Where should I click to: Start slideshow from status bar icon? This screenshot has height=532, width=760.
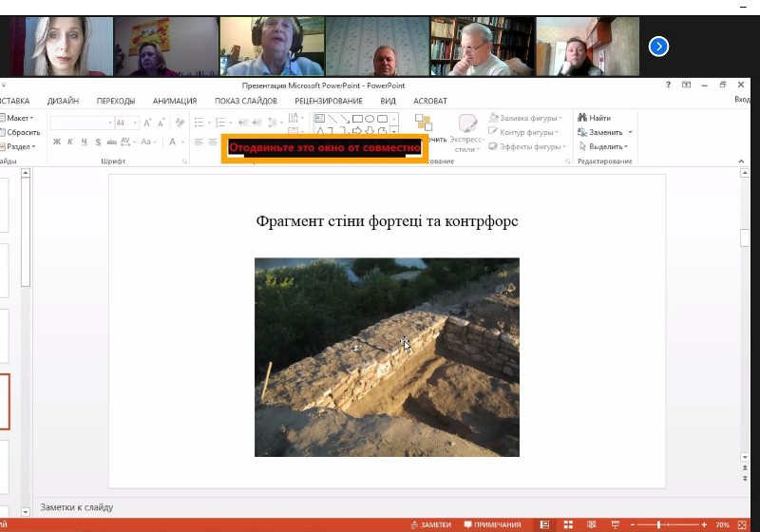616,524
